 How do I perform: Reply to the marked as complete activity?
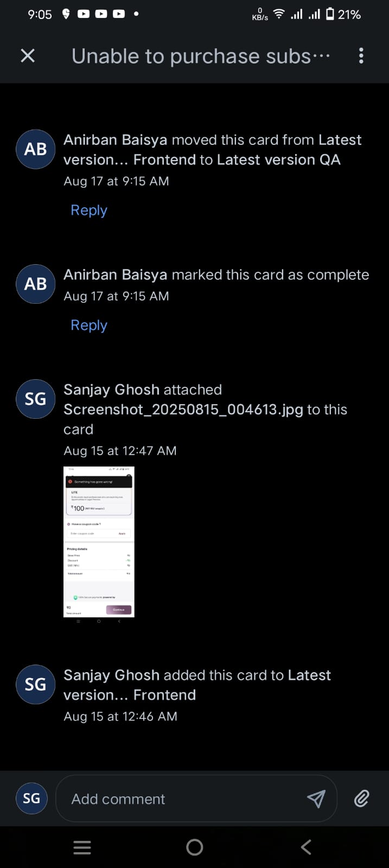(89, 325)
